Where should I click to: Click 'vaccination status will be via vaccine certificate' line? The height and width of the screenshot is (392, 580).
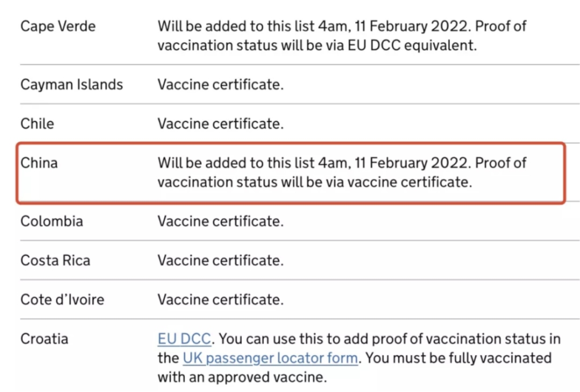click(315, 182)
